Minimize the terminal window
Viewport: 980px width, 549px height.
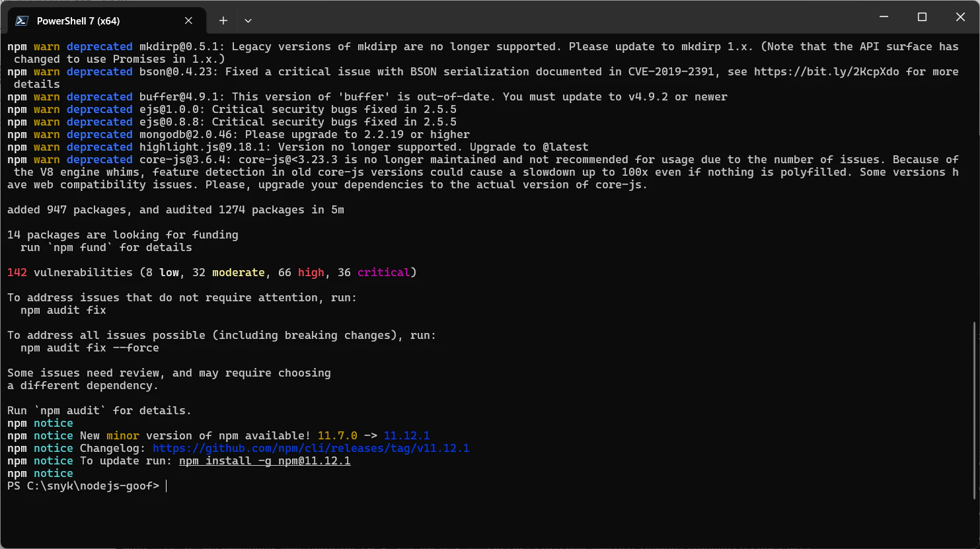[884, 17]
